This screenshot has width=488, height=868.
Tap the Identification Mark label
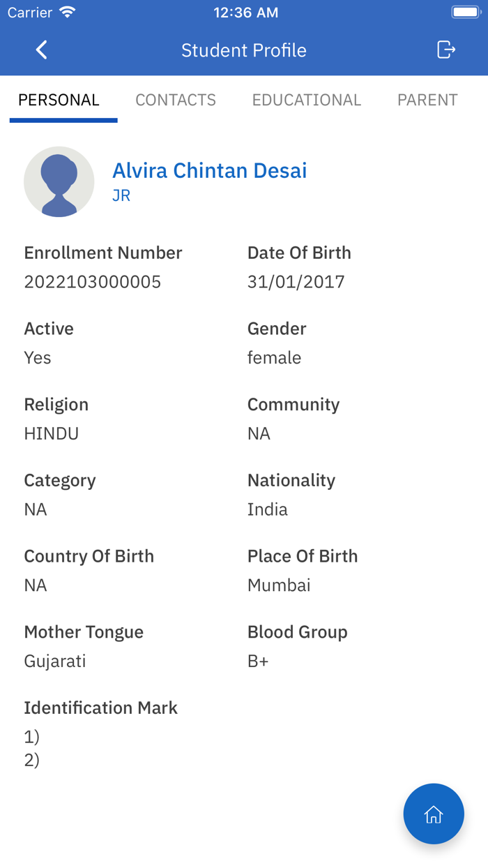click(101, 708)
